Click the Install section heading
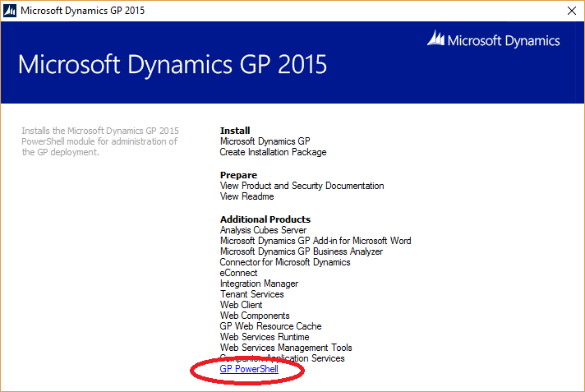The width and height of the screenshot is (585, 392). 235,131
